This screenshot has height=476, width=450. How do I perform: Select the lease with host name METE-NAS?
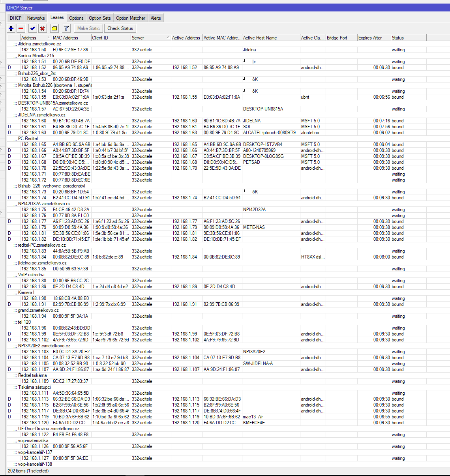coord(254,227)
